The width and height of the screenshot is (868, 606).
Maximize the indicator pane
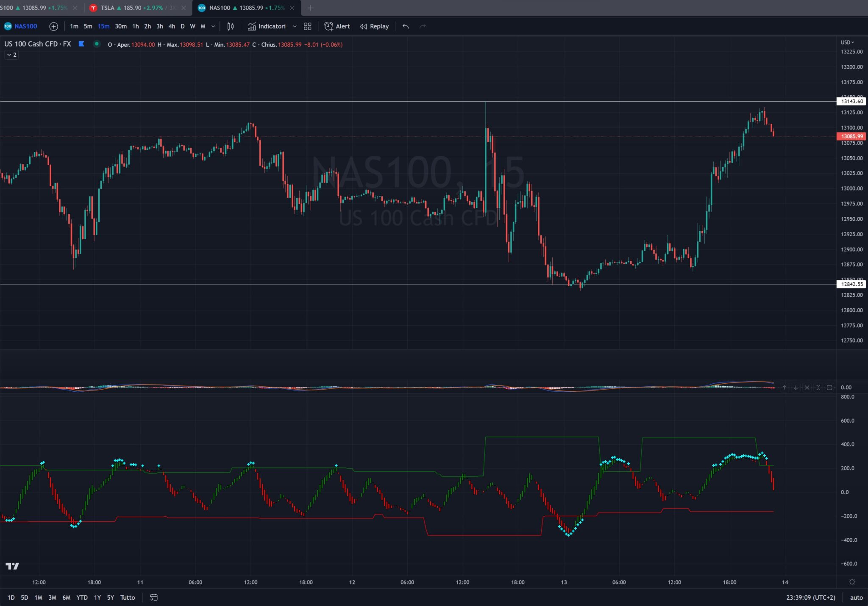[829, 387]
